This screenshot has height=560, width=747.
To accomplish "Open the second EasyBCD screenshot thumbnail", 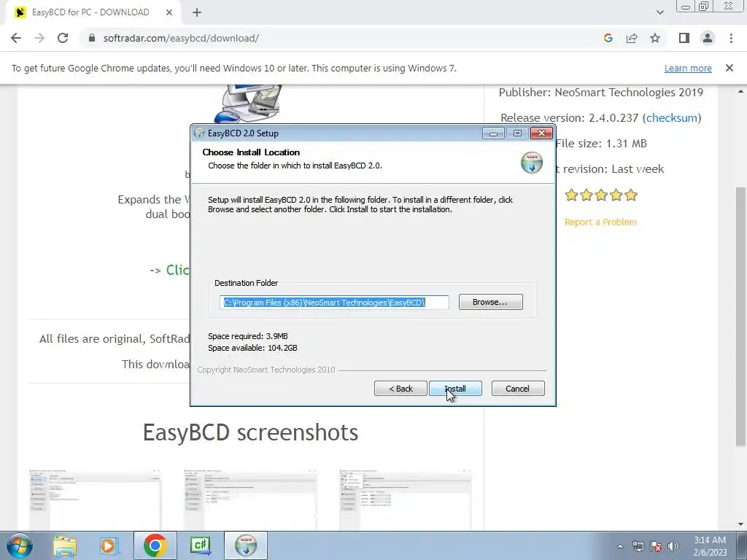I will click(x=250, y=499).
